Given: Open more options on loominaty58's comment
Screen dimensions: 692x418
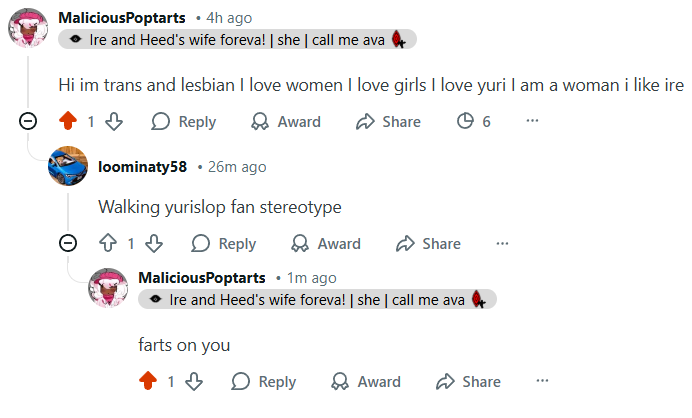Looking at the screenshot, I should coord(502,243).
